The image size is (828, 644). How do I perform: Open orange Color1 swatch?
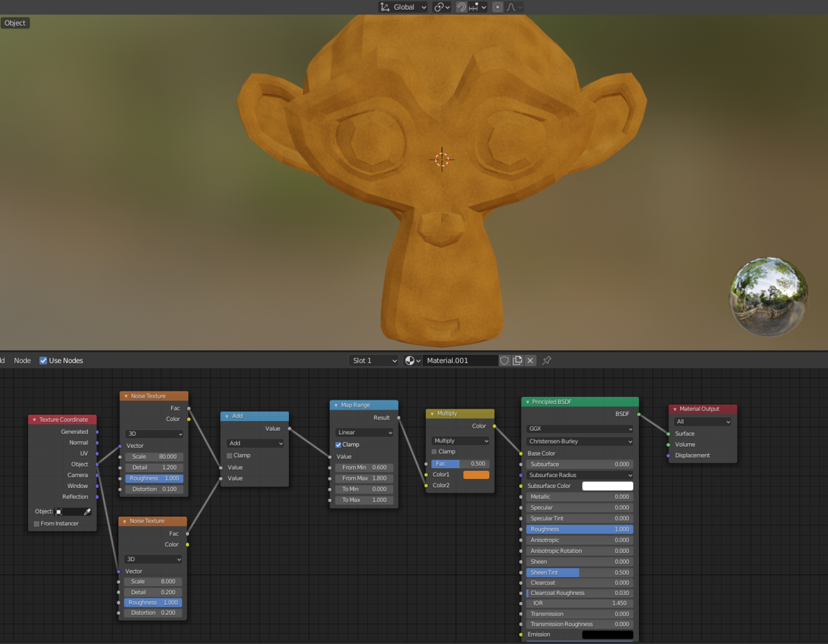click(476, 475)
